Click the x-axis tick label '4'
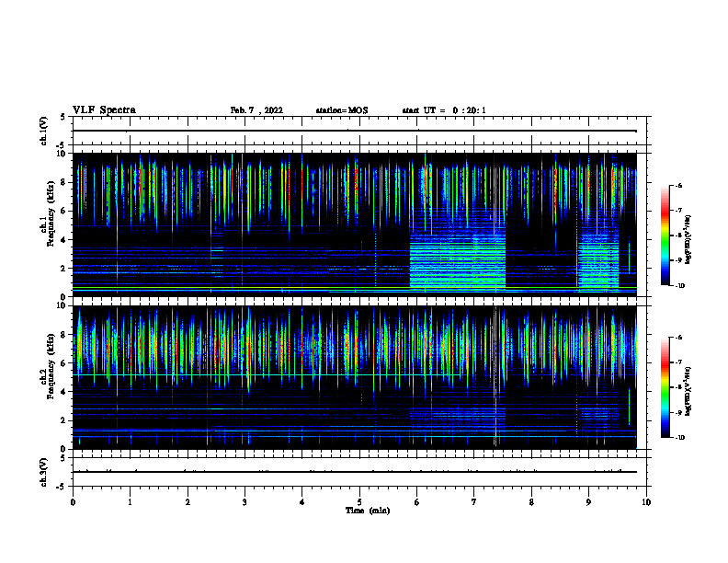 coord(302,502)
